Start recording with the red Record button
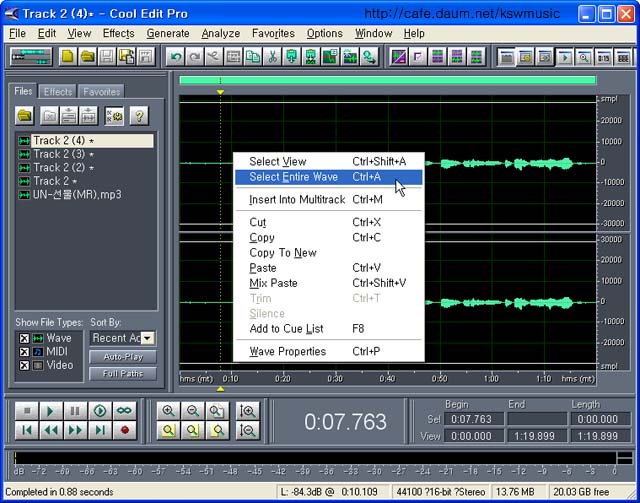This screenshot has height=503, width=640. 124,430
